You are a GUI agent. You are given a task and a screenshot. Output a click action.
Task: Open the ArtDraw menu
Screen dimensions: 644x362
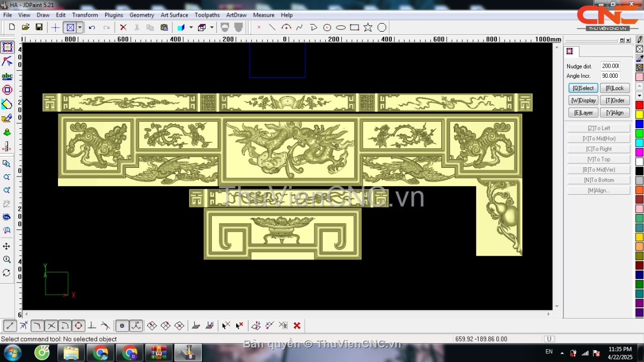click(x=236, y=15)
